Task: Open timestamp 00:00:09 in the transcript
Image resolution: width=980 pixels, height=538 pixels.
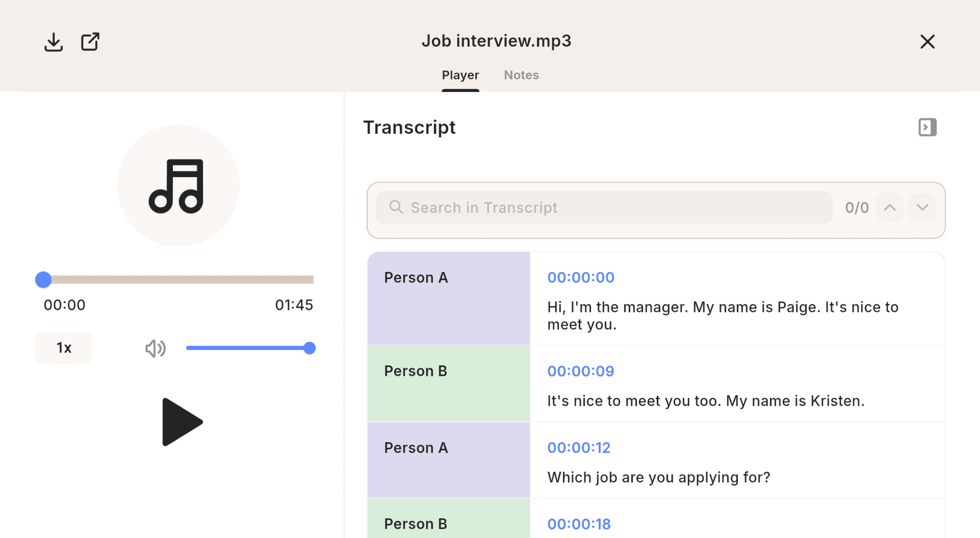Action: pos(581,371)
